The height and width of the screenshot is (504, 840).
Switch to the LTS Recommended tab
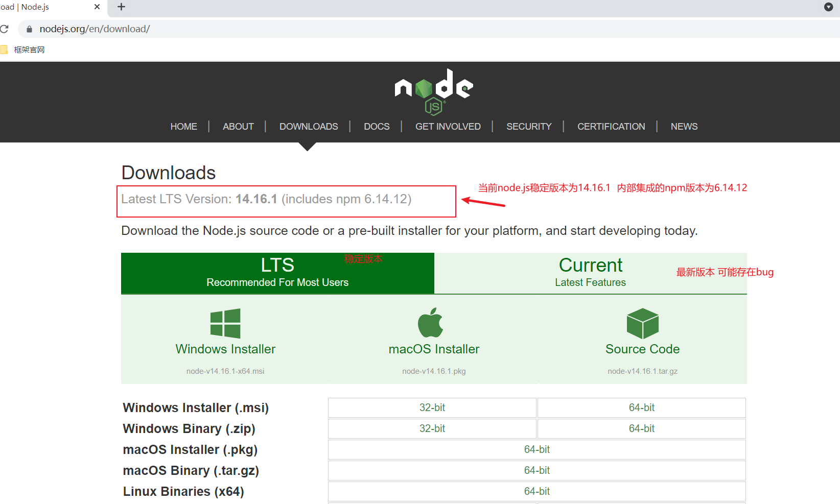[x=277, y=272]
